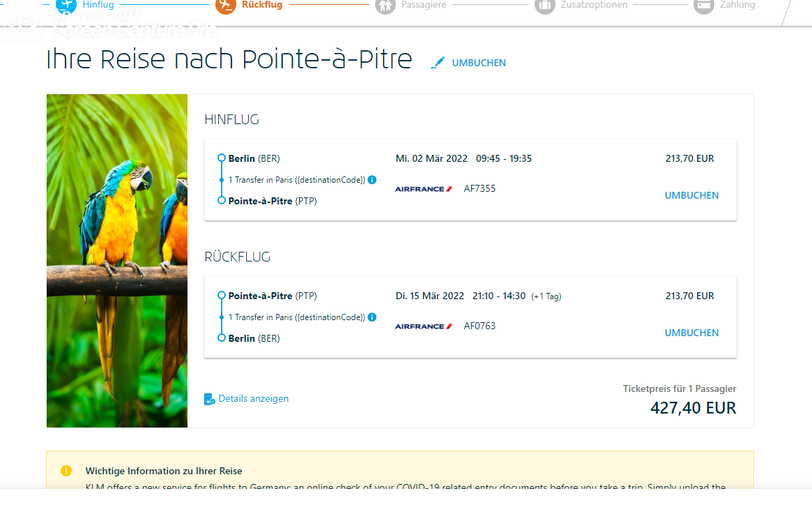Open the Details anzeigen link
The height and width of the screenshot is (514, 812).
tap(254, 398)
